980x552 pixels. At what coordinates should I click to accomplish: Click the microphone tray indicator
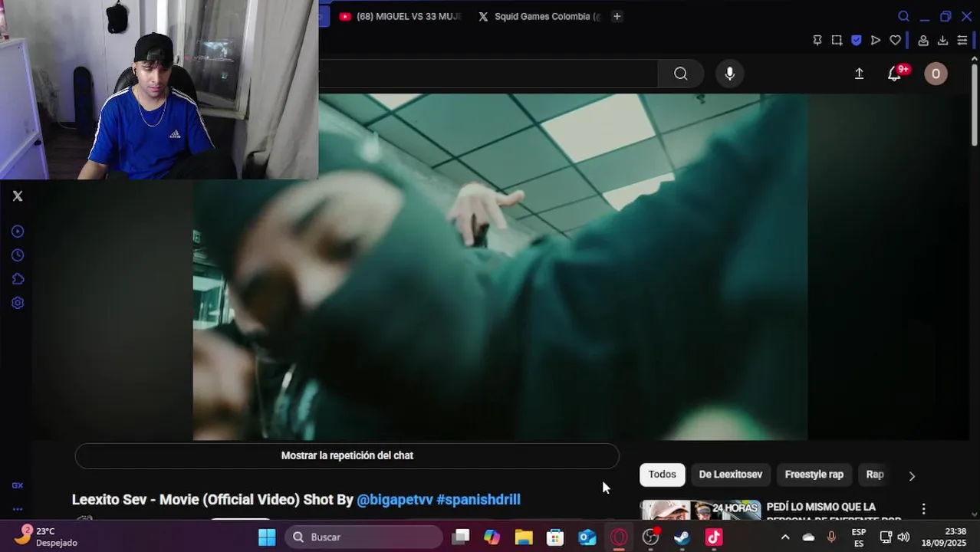click(831, 537)
